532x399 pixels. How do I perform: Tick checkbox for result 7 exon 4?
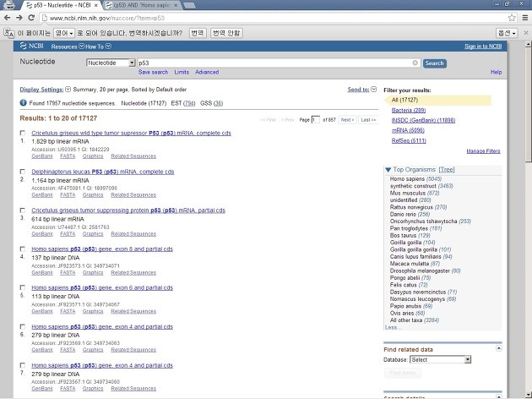pos(23,365)
